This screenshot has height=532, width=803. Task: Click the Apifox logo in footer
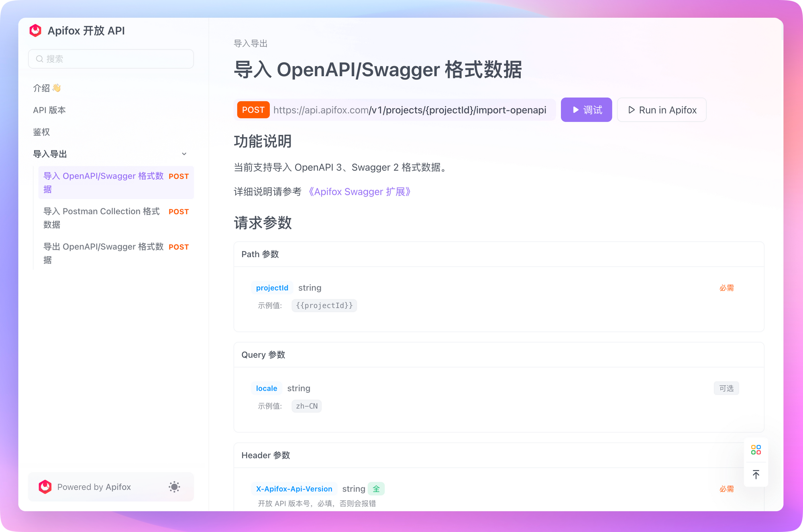tap(45, 487)
